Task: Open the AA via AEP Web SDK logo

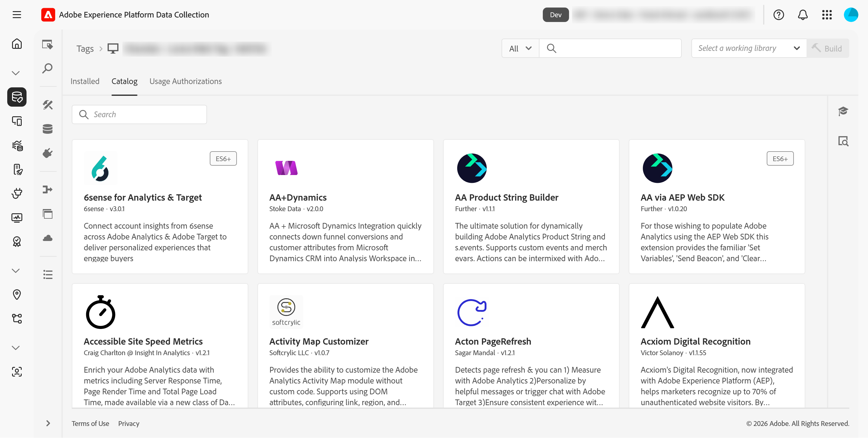Action: click(x=657, y=168)
